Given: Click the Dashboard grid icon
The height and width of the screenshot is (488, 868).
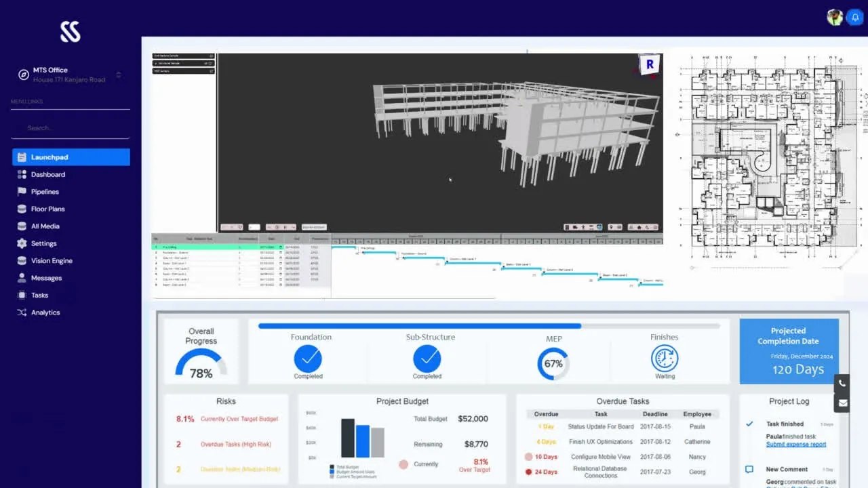Looking at the screenshot, I should 22,174.
